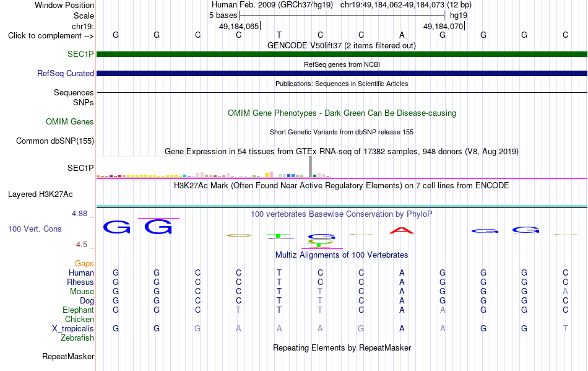
Task: Click the faded T in Dog row
Action: click(x=320, y=301)
